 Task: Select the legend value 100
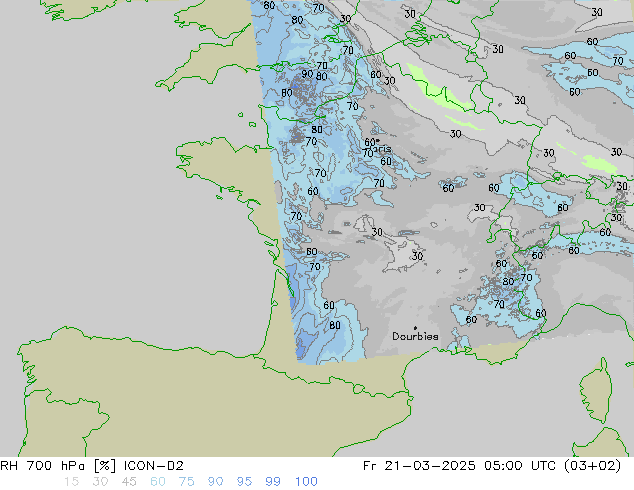tap(306, 482)
